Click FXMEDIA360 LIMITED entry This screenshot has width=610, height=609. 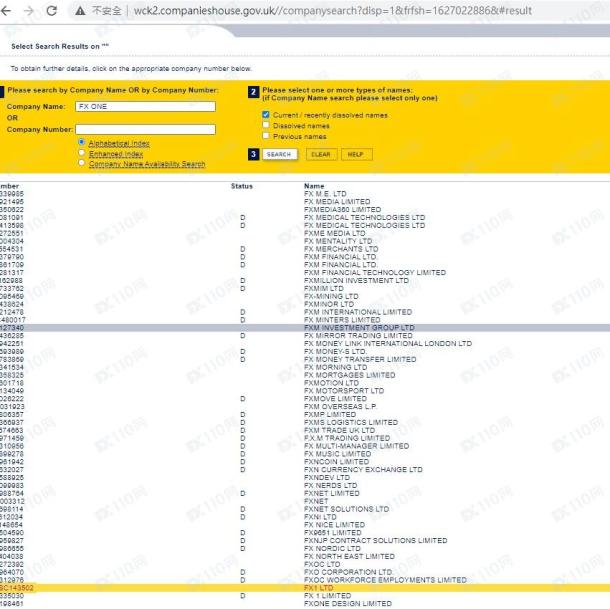point(342,209)
